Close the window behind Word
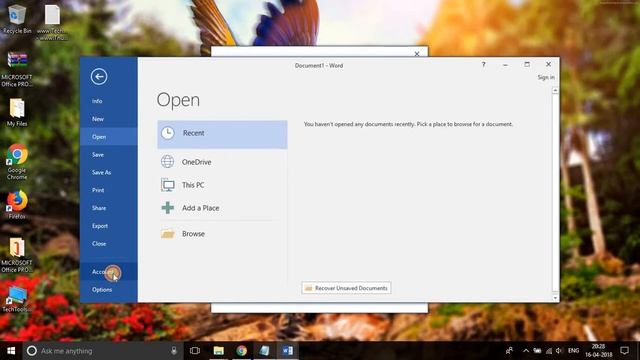Viewport: 640px width, 360px height. 417,53
